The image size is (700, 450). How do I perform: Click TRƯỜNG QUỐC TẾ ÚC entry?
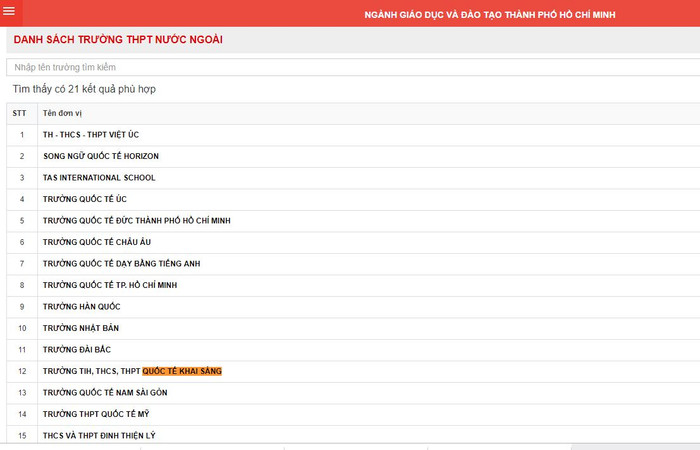pos(85,199)
